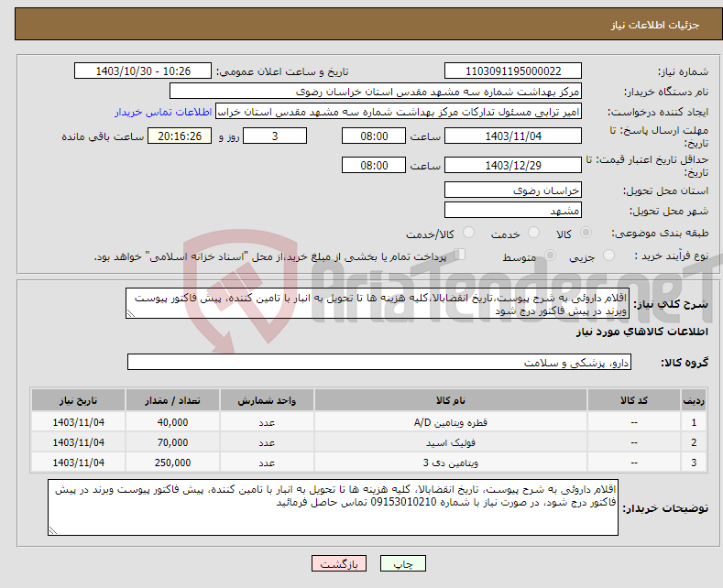Click the resize handle of general description box
Image resolution: width=723 pixels, height=588 pixels.
pyautogui.click(x=131, y=313)
